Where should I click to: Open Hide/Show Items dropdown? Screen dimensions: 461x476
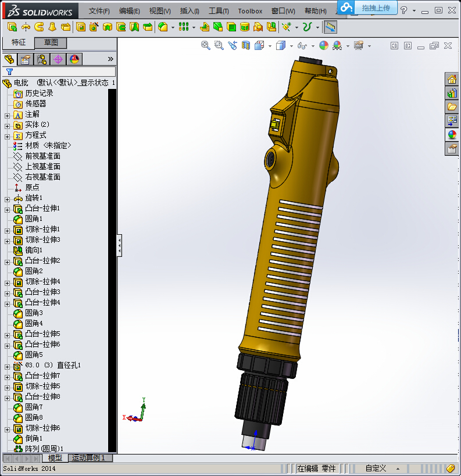point(313,46)
